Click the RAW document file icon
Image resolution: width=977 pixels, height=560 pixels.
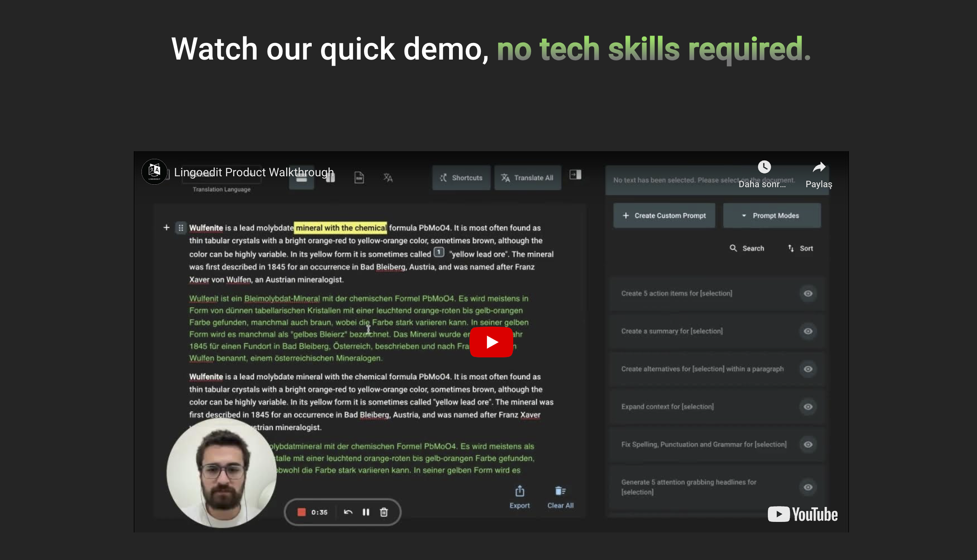[x=359, y=177]
